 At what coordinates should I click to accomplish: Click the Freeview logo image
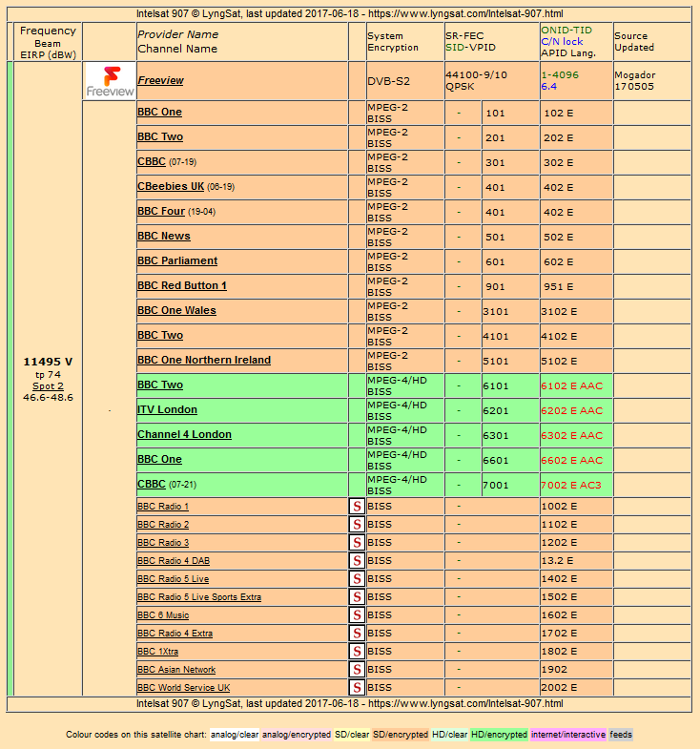(110, 81)
